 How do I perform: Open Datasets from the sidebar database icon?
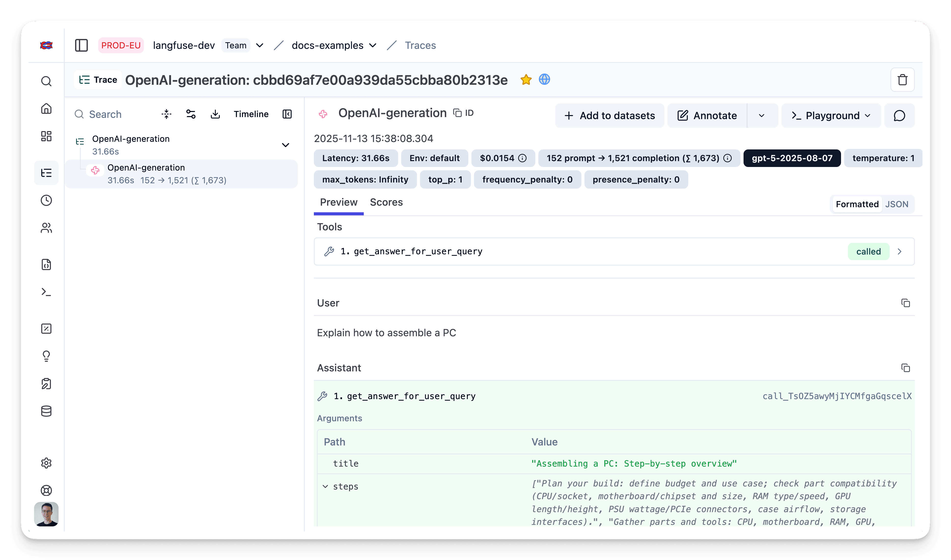click(46, 411)
